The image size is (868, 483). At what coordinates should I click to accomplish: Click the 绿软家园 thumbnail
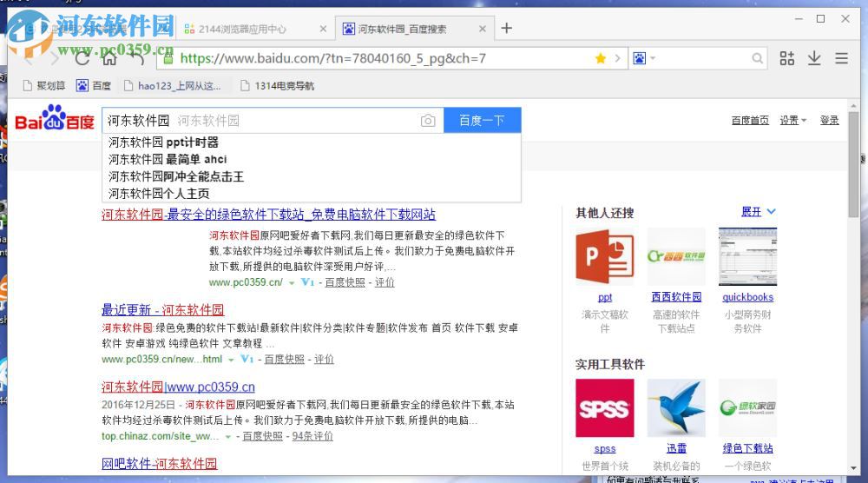pos(747,408)
